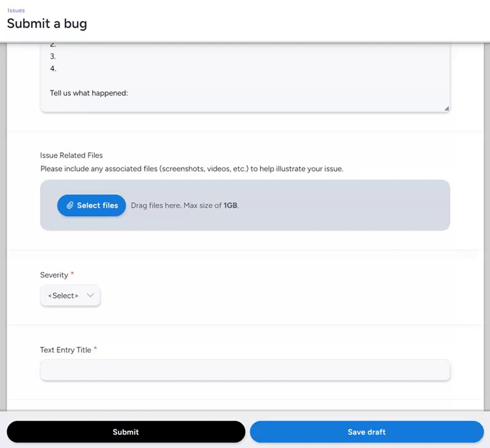The image size is (490, 448).
Task: Focus the Text Entry Title input field
Action: pos(245,370)
